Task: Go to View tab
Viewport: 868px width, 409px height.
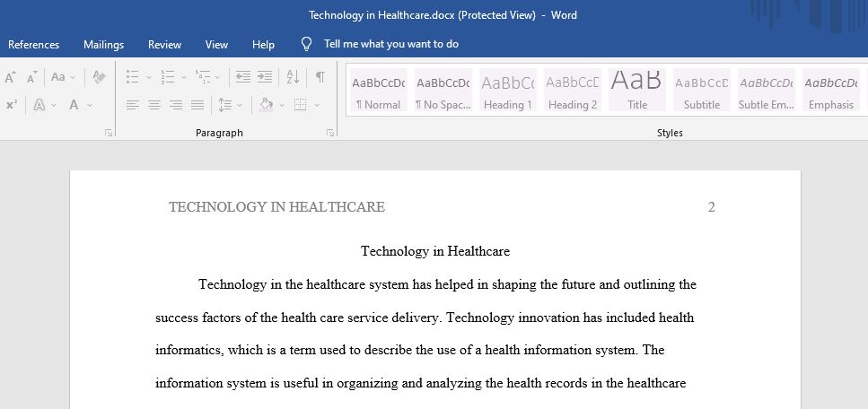Action: (x=216, y=45)
